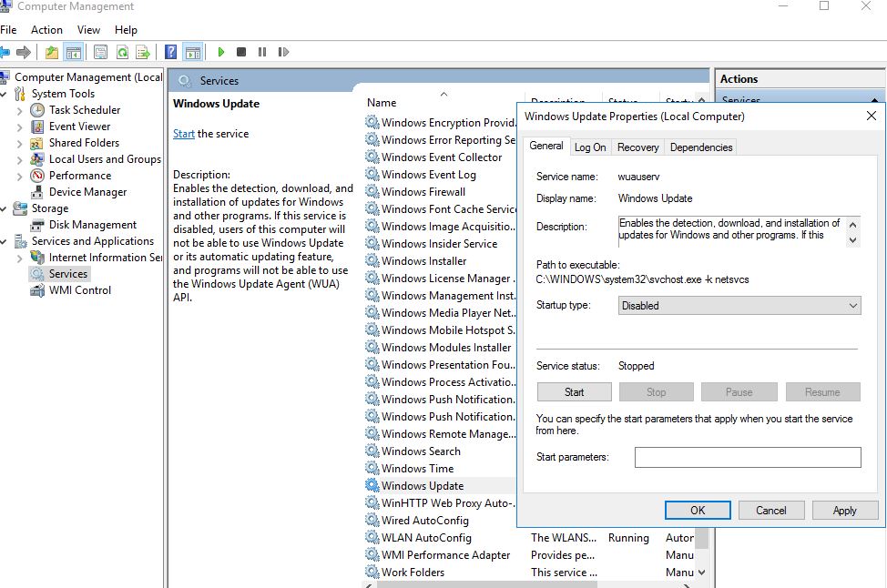Select the Performance icon in tree
The height and width of the screenshot is (588, 887).
click(x=37, y=176)
